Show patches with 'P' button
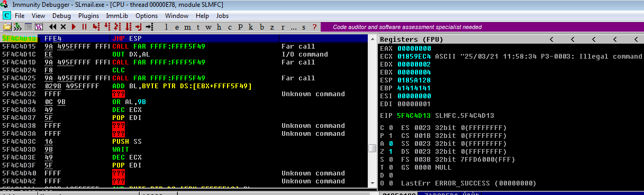Image resolution: width=644 pixels, height=195 pixels. click(240, 26)
